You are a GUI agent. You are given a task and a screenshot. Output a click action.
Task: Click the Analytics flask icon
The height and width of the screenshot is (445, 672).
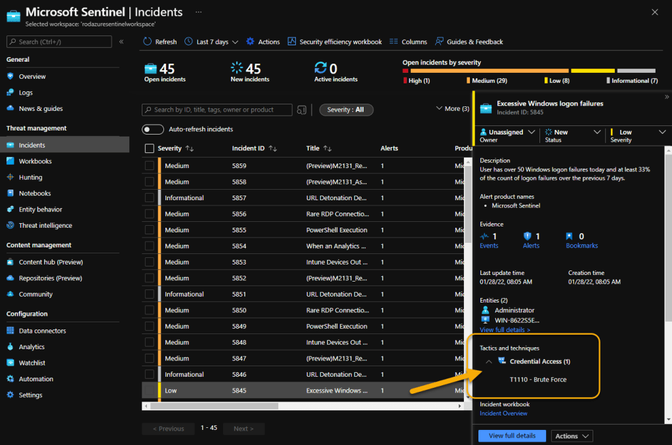click(x=10, y=347)
